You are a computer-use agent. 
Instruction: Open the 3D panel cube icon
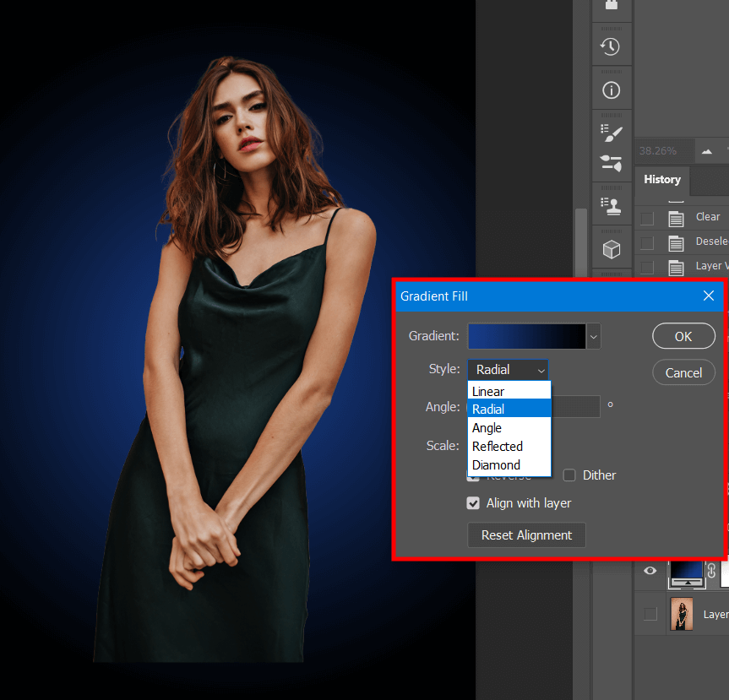point(611,249)
